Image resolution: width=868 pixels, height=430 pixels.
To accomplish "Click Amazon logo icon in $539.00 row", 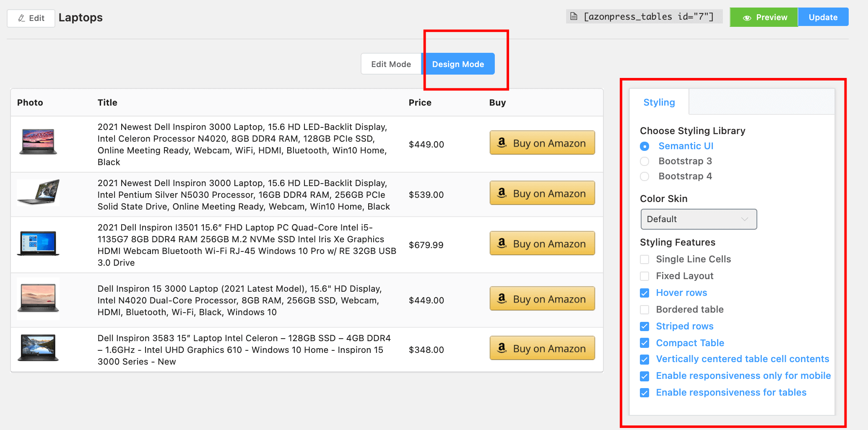I will [x=502, y=193].
